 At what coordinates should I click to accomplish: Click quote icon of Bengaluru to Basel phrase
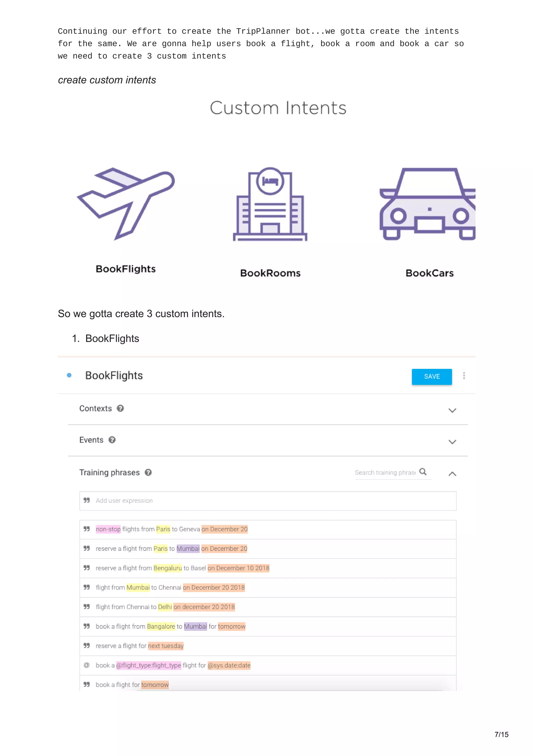(x=87, y=568)
